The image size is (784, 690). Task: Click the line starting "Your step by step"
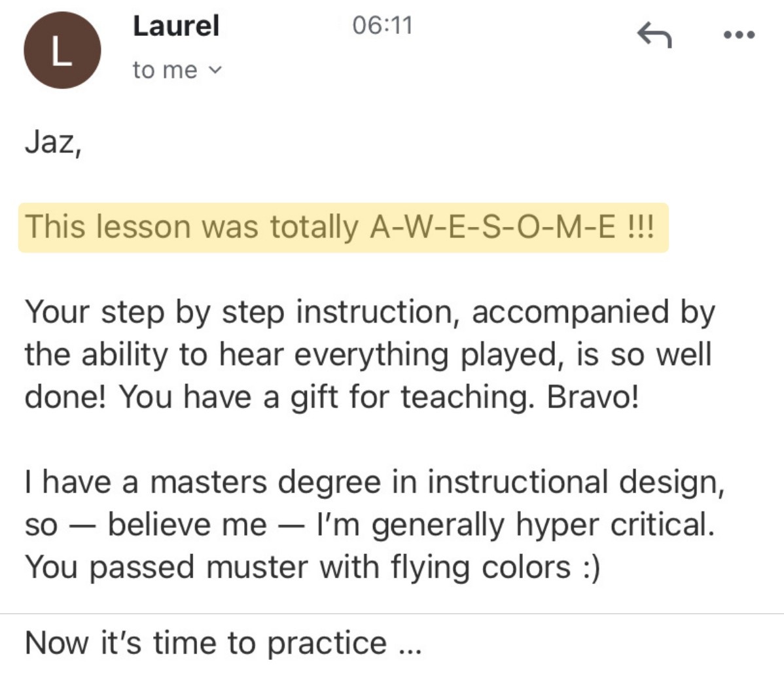pos(369,312)
